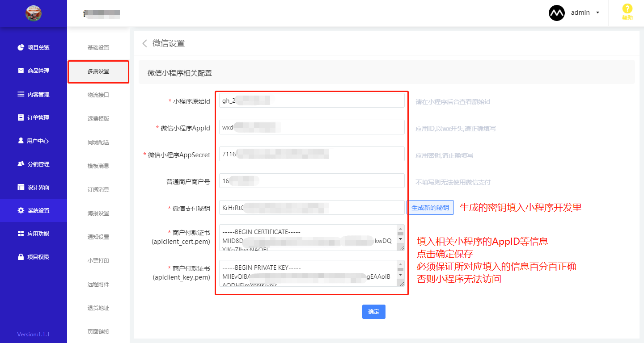Click the private key textarea scrollbar down arrow
644x343 pixels.
pyautogui.click(x=400, y=274)
